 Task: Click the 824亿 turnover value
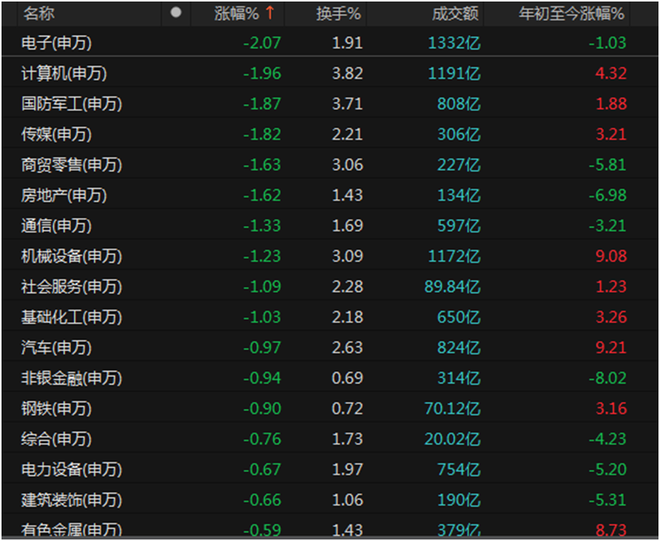tap(459, 348)
